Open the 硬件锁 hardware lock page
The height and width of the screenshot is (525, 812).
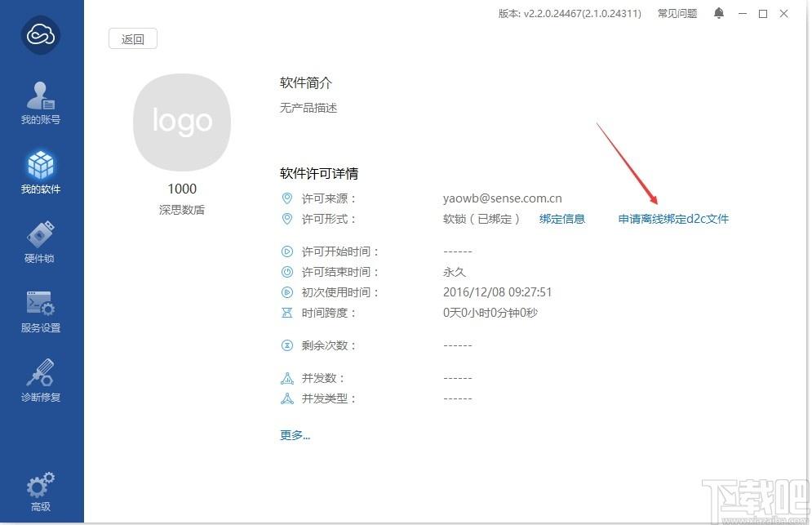[x=41, y=241]
